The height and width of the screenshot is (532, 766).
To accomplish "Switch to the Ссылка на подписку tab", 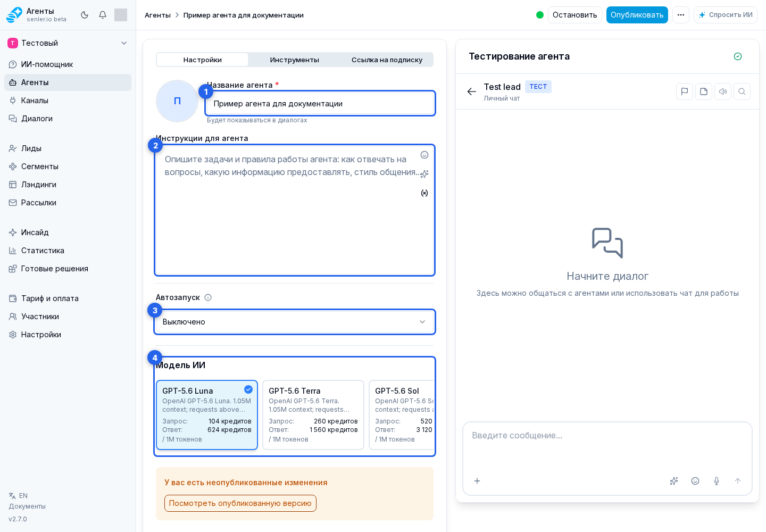I will (387, 60).
